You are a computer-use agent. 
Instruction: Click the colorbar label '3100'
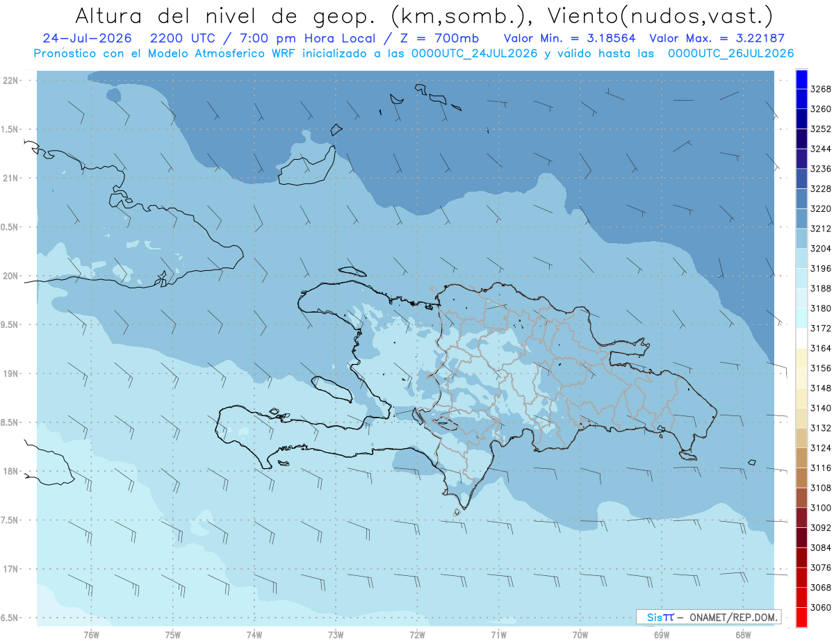point(821,508)
